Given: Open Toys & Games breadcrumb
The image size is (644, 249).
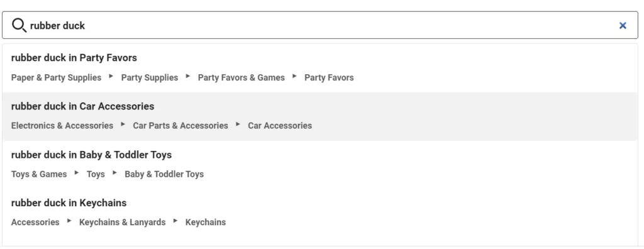Looking at the screenshot, I should click(x=39, y=174).
